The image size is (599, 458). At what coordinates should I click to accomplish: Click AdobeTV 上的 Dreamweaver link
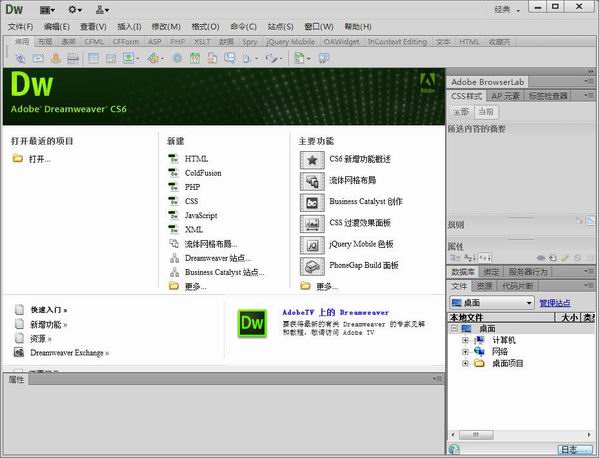335,312
